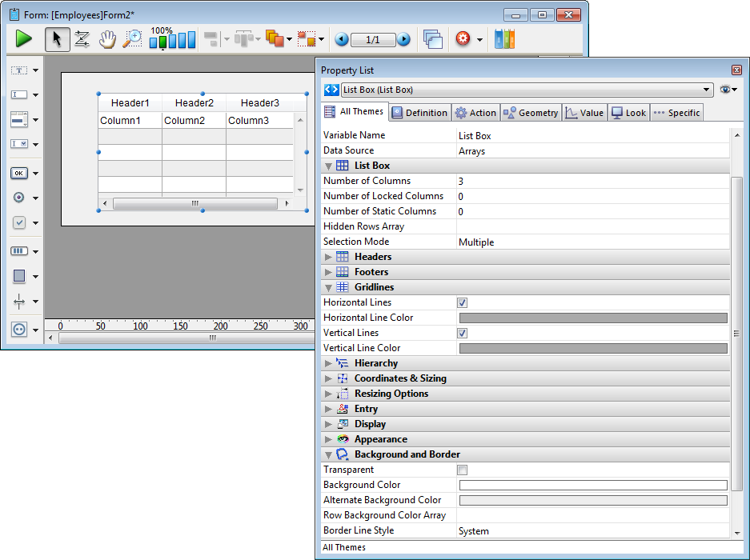Click the green Run form play button
750x560 pixels.
point(23,38)
